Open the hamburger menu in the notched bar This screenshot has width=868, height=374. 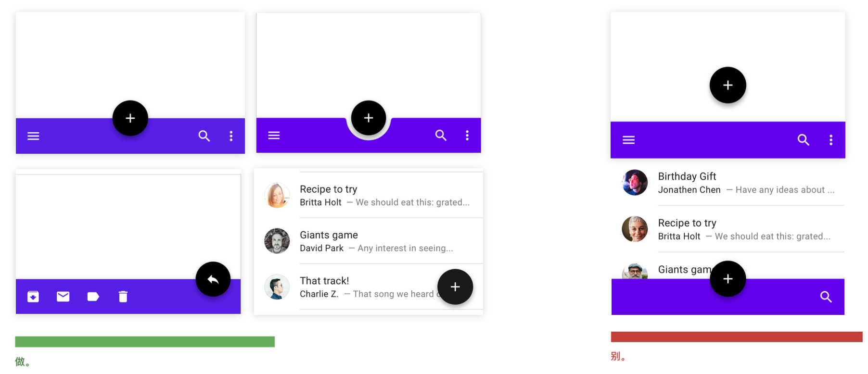click(274, 136)
